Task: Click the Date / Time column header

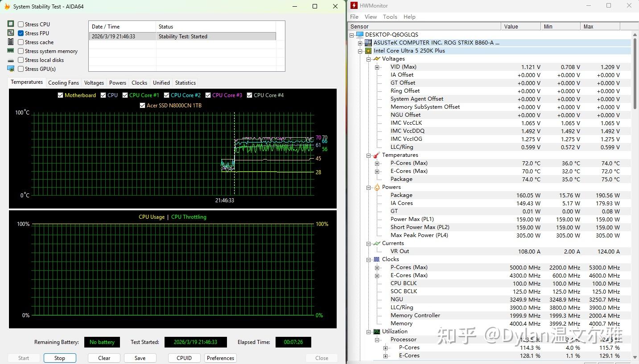Action: click(122, 27)
